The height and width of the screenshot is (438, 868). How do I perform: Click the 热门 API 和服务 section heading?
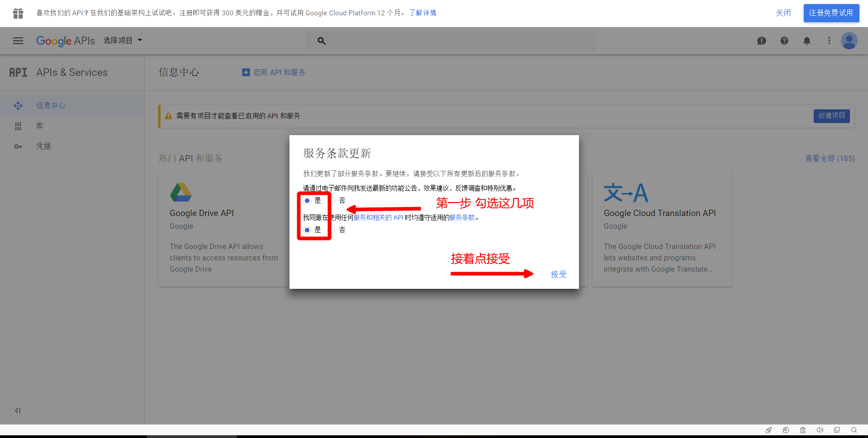190,158
